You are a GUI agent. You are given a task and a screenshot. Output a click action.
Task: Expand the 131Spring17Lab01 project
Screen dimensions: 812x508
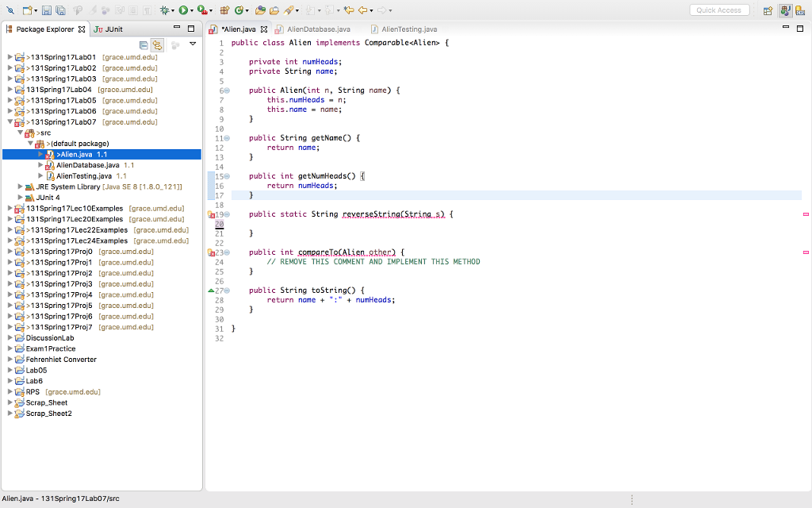coord(10,57)
